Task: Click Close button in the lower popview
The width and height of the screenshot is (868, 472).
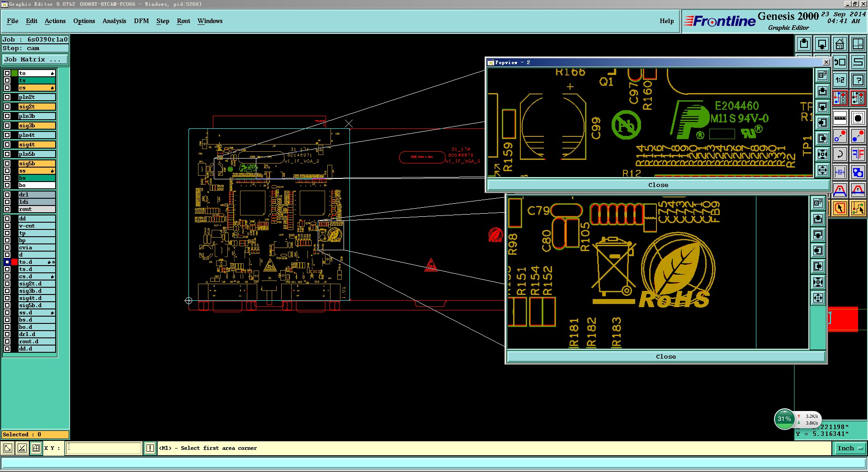Action: coord(666,356)
